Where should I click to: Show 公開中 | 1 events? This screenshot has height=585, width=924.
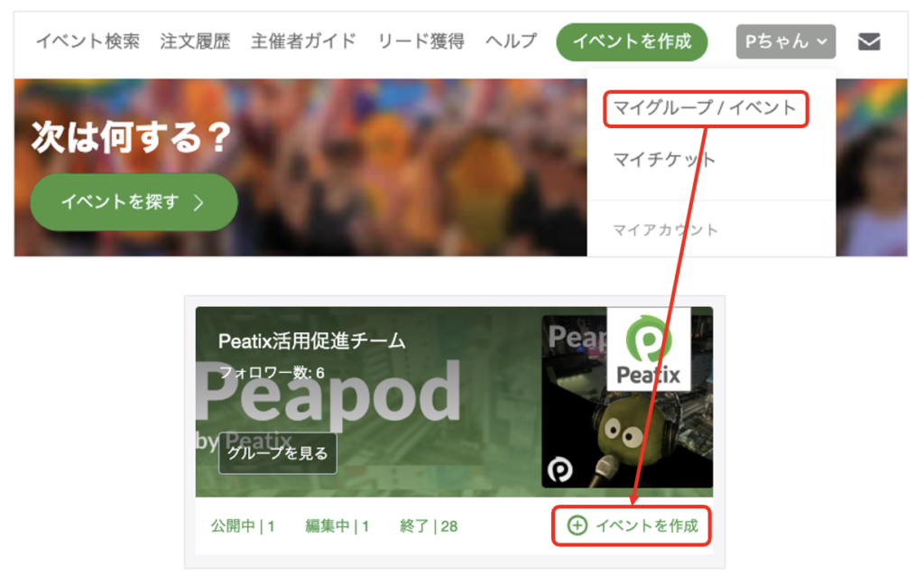coord(243,526)
